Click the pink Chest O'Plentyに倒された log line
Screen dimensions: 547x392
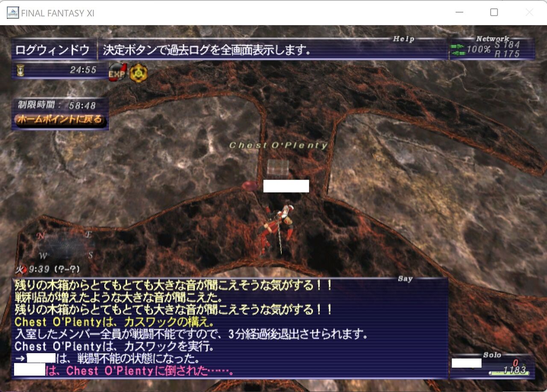(x=125, y=370)
